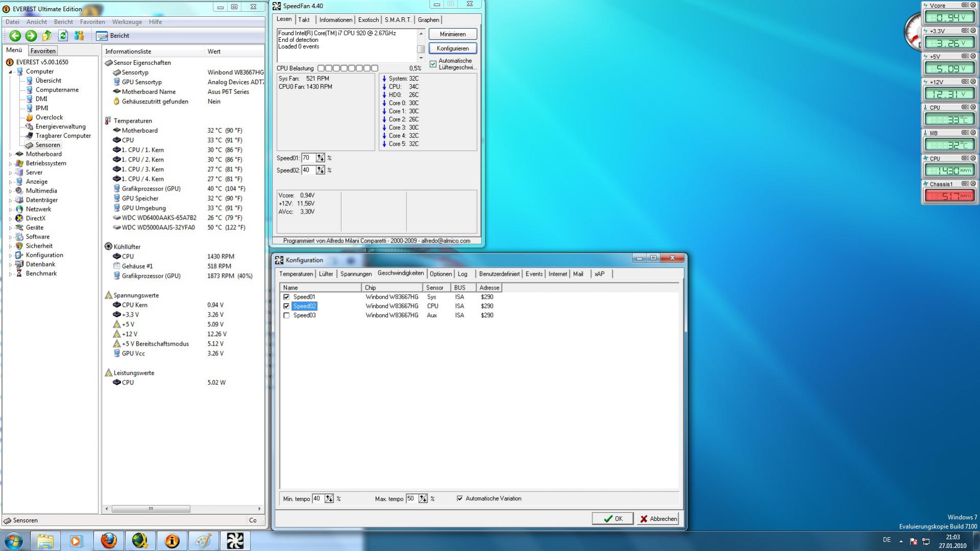This screenshot has height=551, width=980.
Task: Click the people icon in EVEREST toolbar
Action: point(79,36)
